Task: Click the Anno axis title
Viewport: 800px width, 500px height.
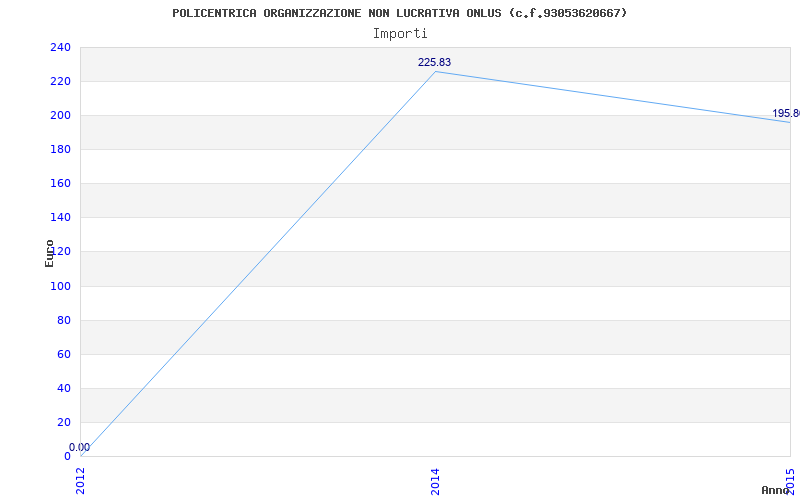Action: pos(776,490)
